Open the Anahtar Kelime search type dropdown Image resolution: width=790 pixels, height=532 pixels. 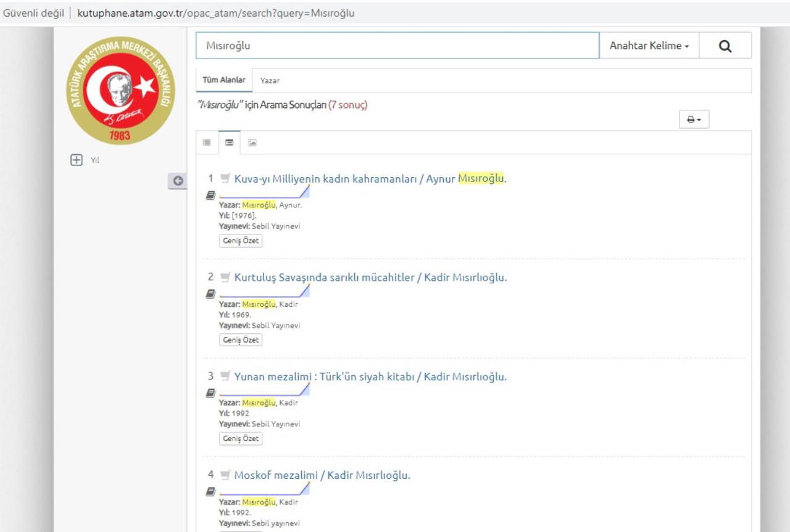pyautogui.click(x=649, y=46)
